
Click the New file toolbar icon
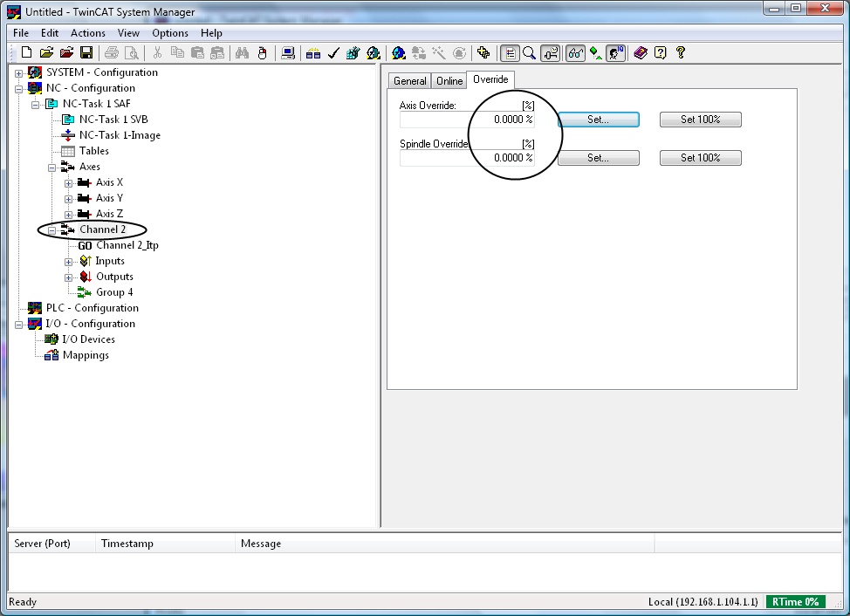(x=26, y=52)
